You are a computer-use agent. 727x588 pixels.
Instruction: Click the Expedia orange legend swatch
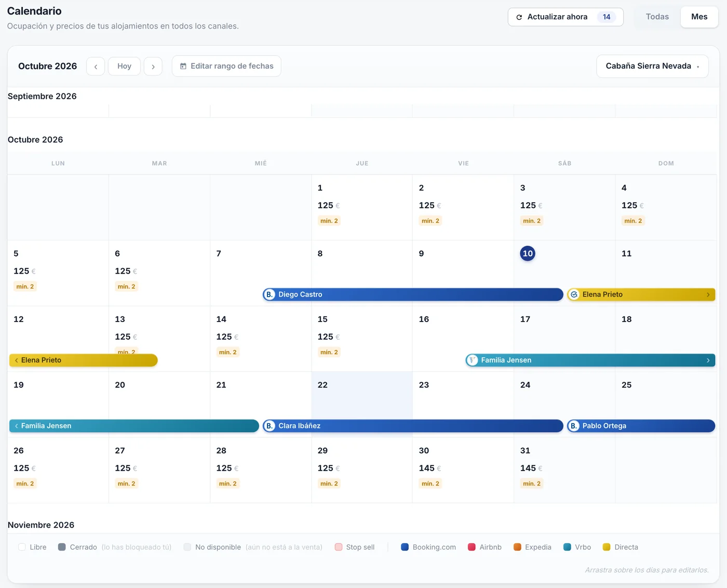(517, 547)
